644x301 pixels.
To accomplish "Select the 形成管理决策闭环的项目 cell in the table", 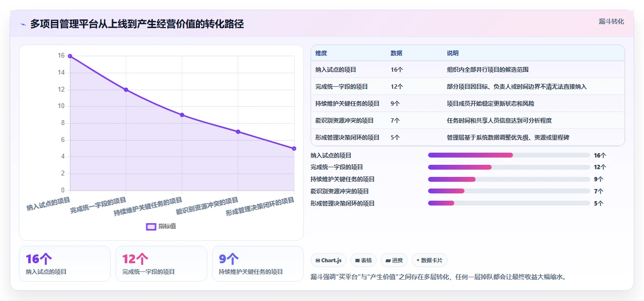I will click(347, 138).
